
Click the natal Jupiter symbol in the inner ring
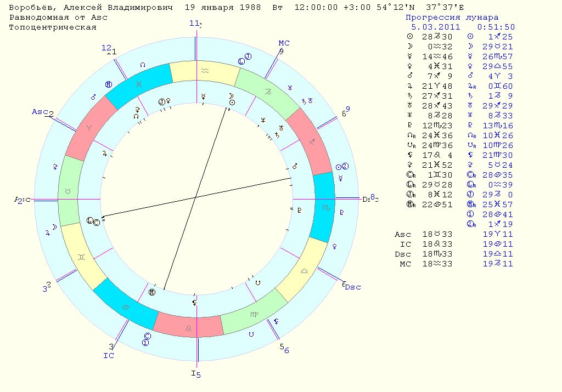click(105, 153)
